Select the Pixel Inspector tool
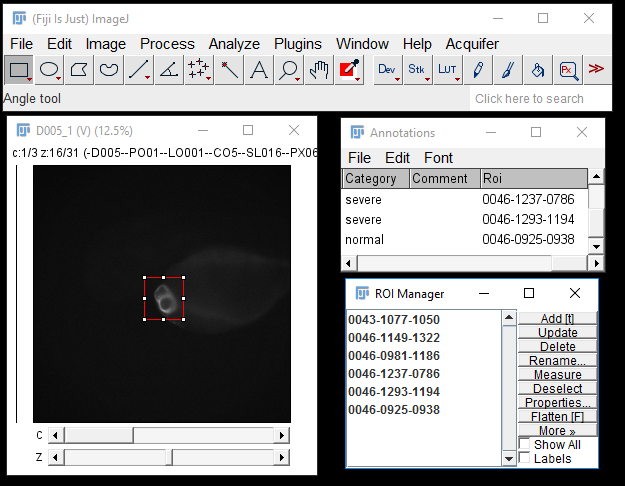The image size is (625, 486). pos(568,70)
